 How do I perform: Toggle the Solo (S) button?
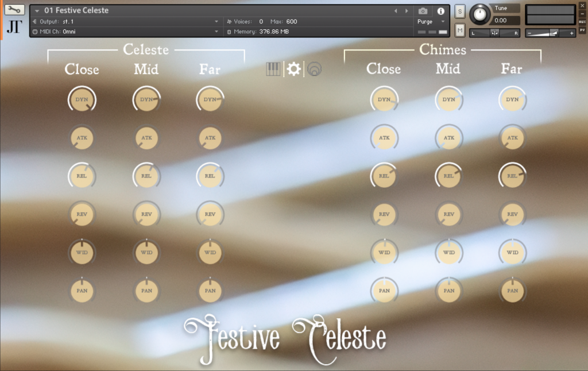[x=460, y=11]
